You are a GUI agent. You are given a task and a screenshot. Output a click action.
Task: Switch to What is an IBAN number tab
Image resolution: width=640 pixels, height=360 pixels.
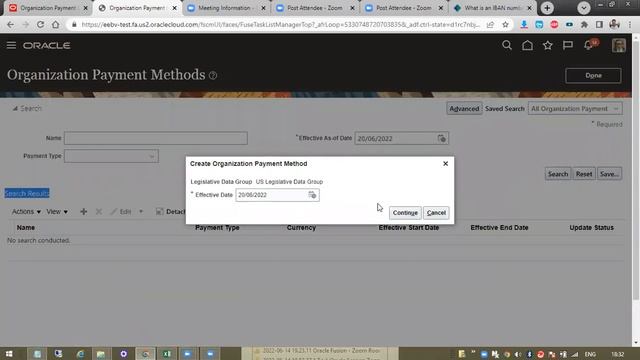(x=493, y=8)
